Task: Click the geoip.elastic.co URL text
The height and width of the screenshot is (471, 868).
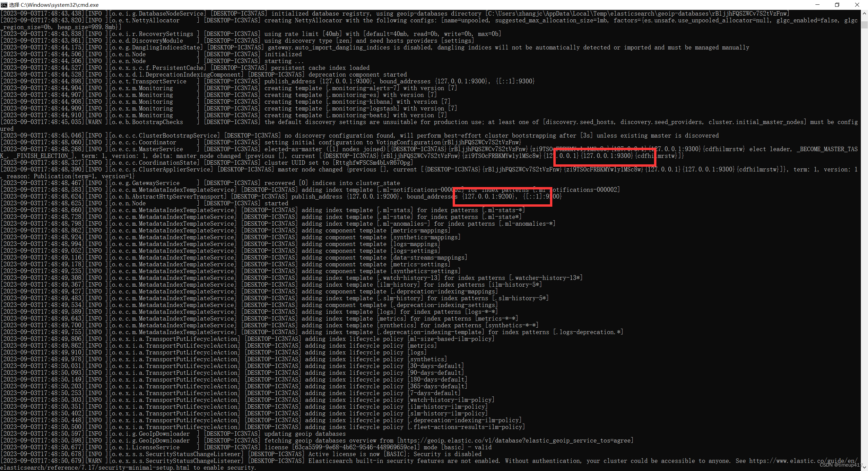Action: point(515,441)
